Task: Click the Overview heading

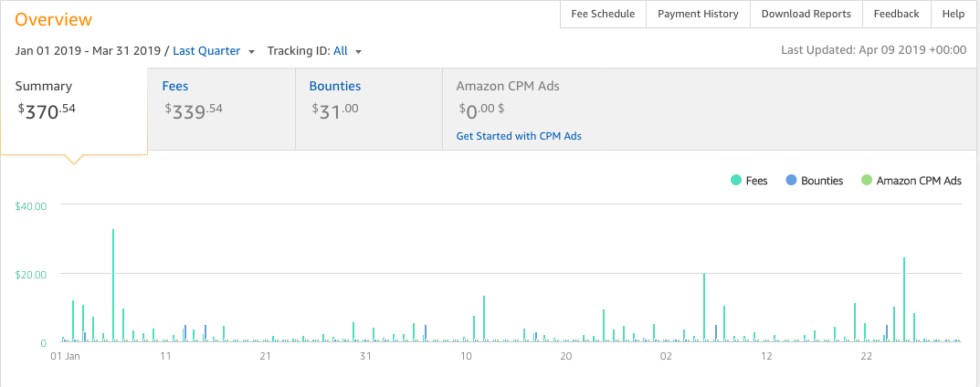Action: tap(53, 19)
